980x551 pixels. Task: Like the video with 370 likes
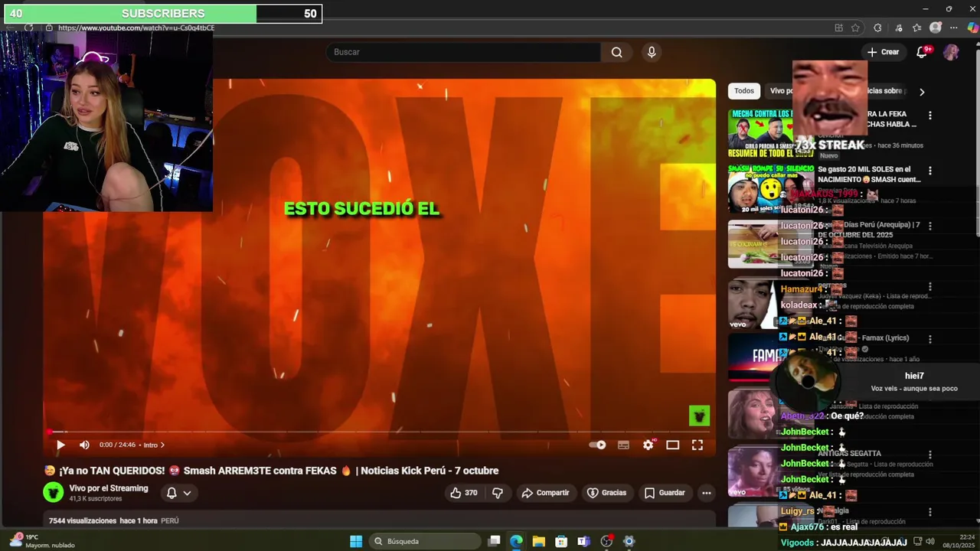point(464,493)
